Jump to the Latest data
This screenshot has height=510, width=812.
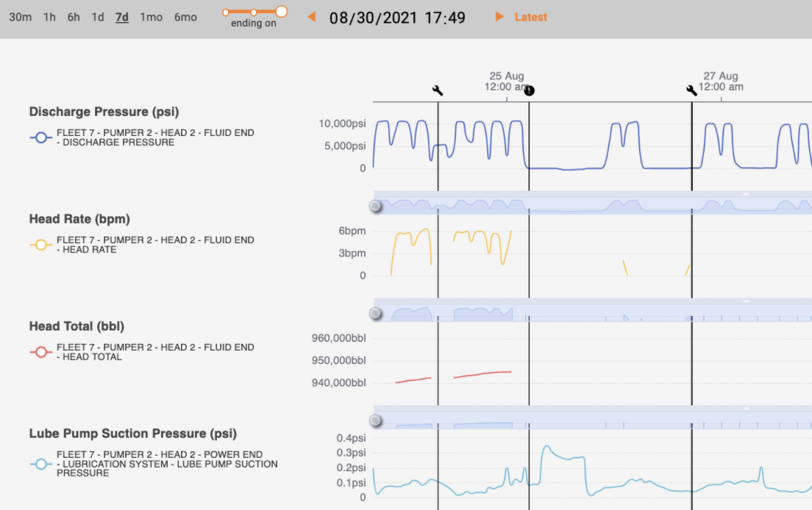[530, 17]
